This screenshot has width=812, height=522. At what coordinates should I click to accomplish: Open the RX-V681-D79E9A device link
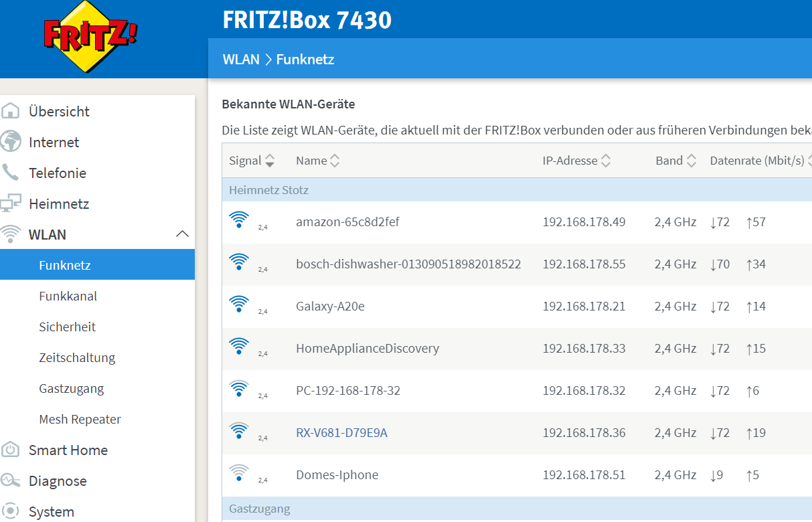(x=341, y=433)
